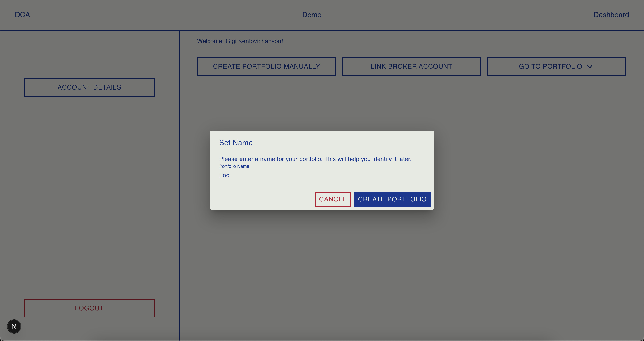The width and height of the screenshot is (644, 341).
Task: Click the typed text Foo
Action: point(224,175)
